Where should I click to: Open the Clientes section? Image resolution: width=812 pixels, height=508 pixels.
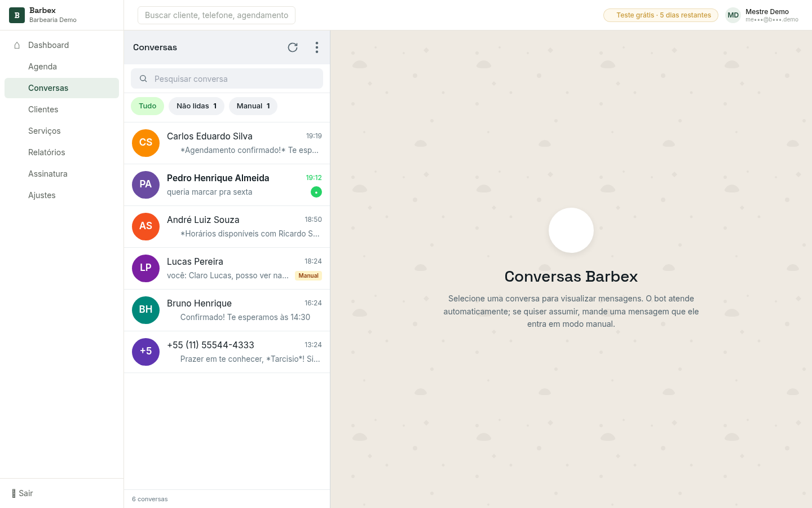pos(61,110)
